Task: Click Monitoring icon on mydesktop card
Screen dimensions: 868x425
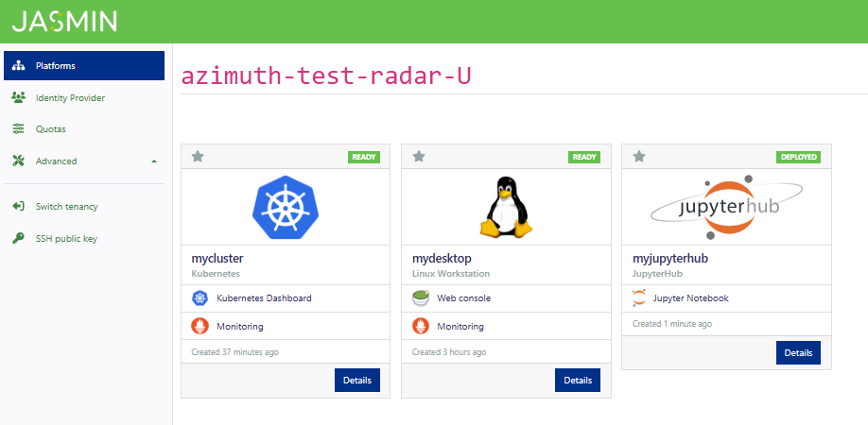Action: click(421, 327)
